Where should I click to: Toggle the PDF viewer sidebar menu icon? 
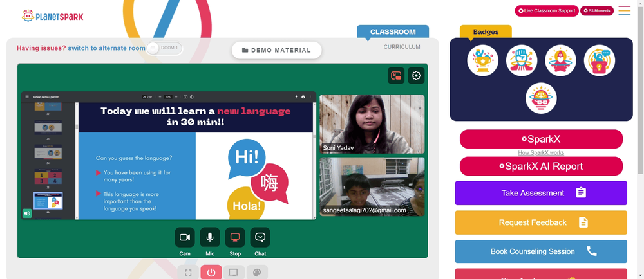(27, 96)
